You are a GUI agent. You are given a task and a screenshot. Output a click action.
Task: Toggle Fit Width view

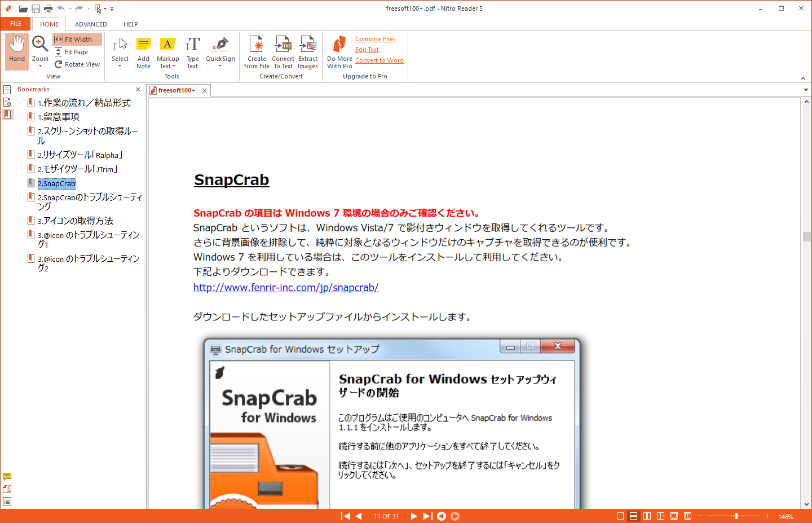click(77, 39)
